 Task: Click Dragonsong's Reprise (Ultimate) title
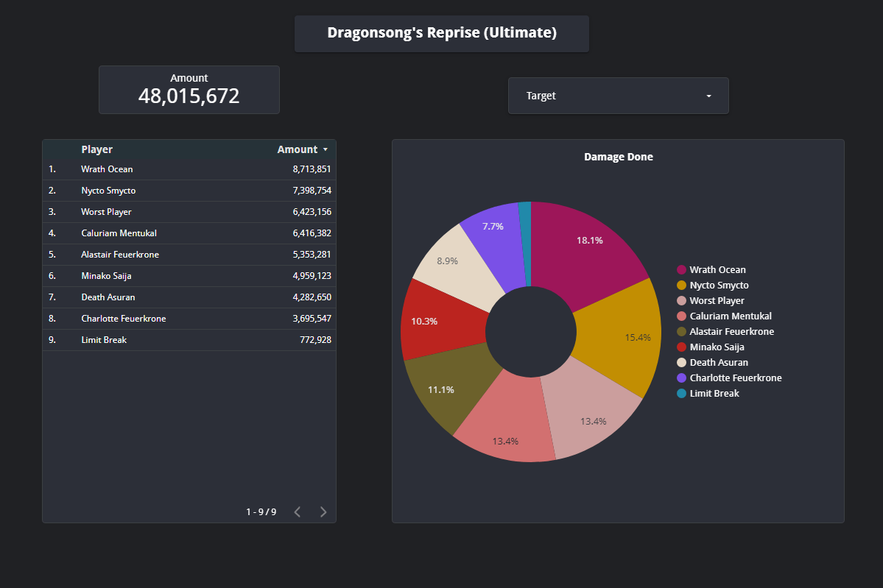(x=442, y=33)
